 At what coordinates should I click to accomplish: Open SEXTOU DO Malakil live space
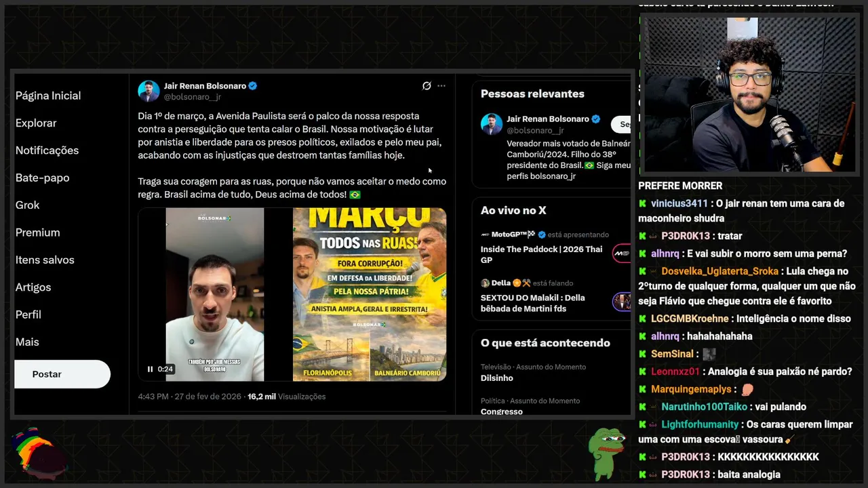533,303
